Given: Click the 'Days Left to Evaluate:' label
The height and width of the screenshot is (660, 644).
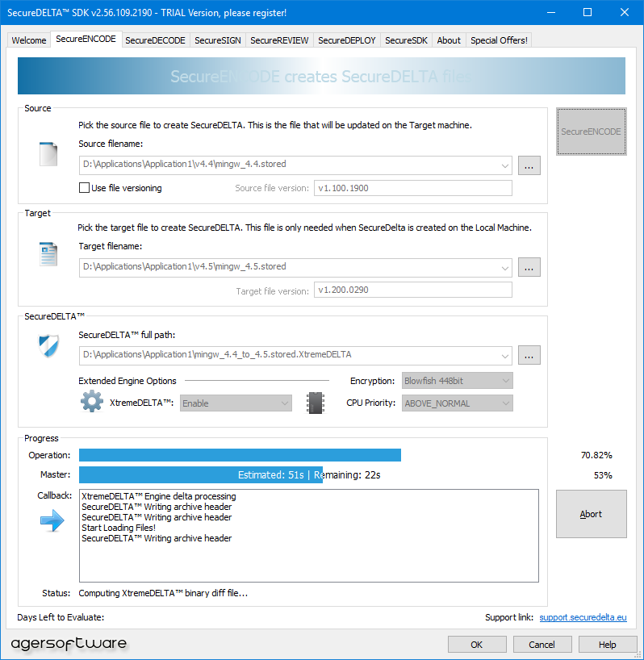Looking at the screenshot, I should (x=61, y=617).
